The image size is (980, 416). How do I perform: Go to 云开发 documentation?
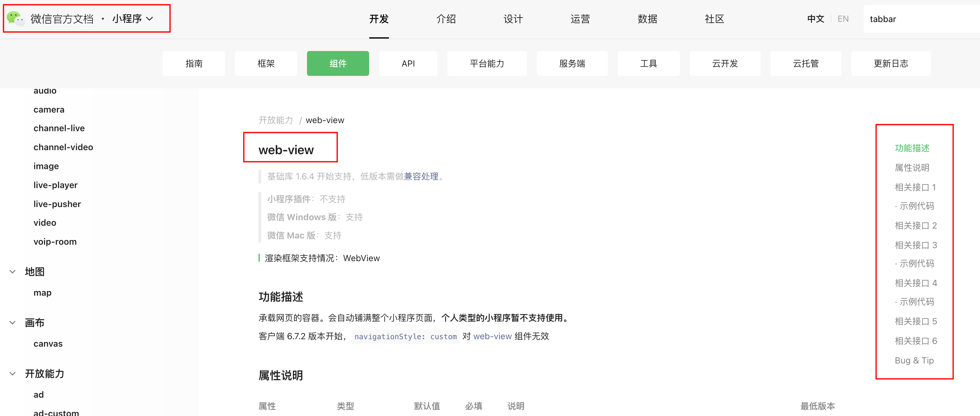coord(725,63)
